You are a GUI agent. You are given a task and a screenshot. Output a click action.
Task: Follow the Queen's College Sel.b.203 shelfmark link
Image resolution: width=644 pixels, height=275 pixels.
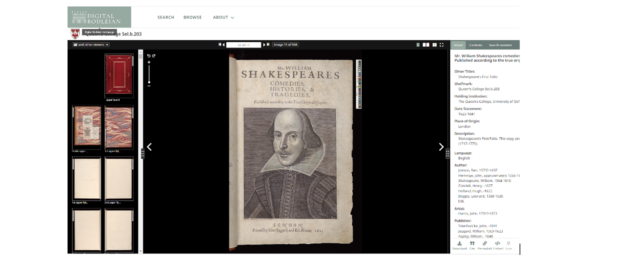pos(478,89)
